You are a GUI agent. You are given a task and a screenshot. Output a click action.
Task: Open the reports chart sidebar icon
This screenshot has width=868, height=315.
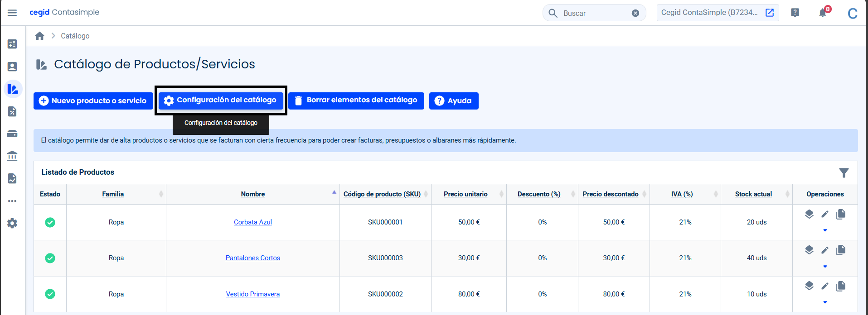coord(12,178)
